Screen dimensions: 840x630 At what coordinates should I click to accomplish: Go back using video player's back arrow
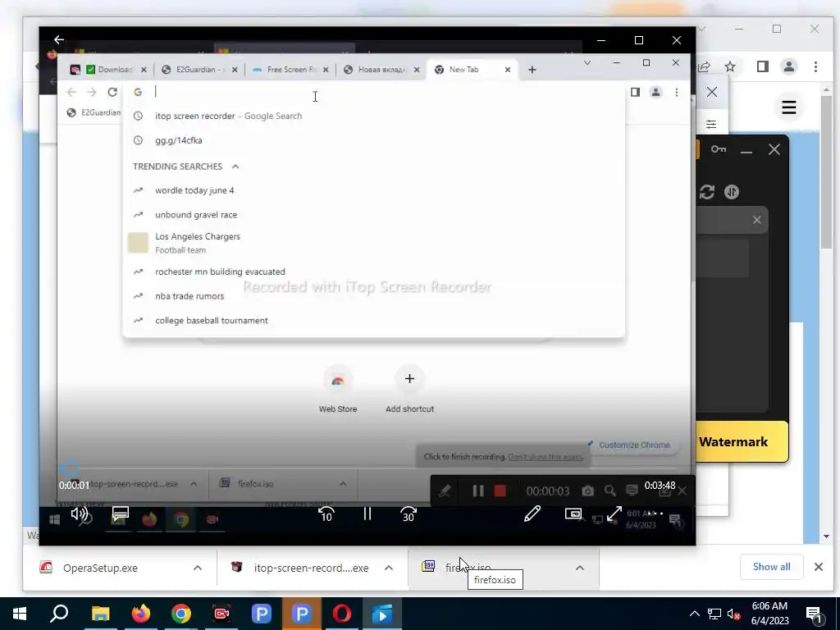coord(59,39)
